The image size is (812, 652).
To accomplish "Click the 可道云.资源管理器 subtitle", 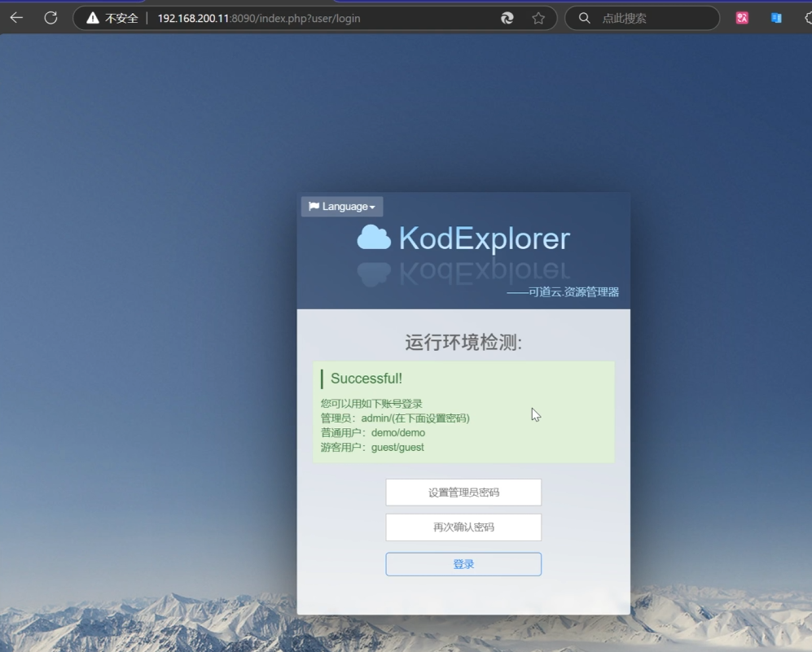I will click(x=563, y=292).
